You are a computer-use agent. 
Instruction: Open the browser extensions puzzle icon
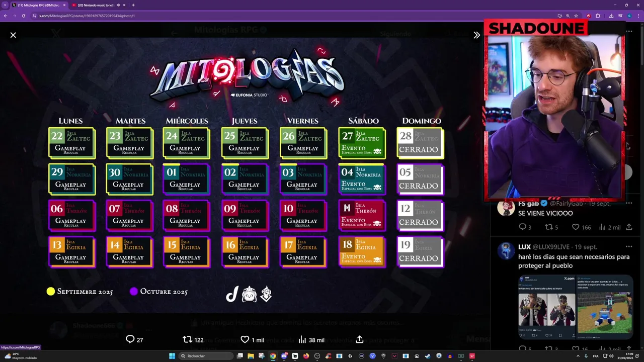(x=598, y=16)
